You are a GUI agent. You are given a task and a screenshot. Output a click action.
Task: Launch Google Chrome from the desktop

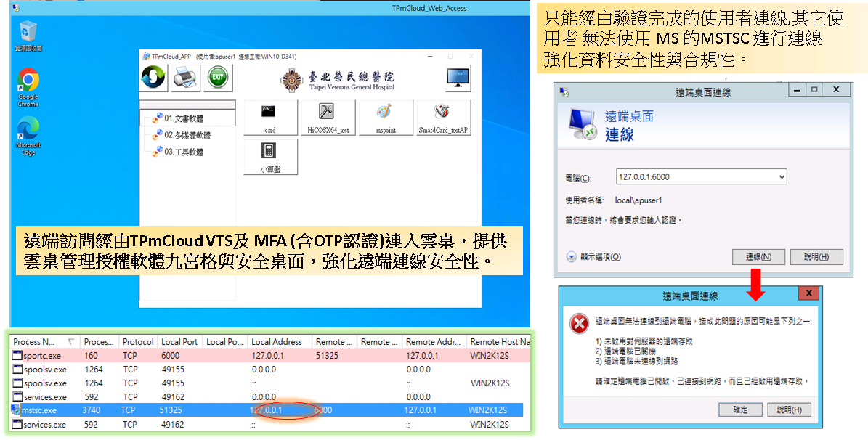(x=28, y=87)
